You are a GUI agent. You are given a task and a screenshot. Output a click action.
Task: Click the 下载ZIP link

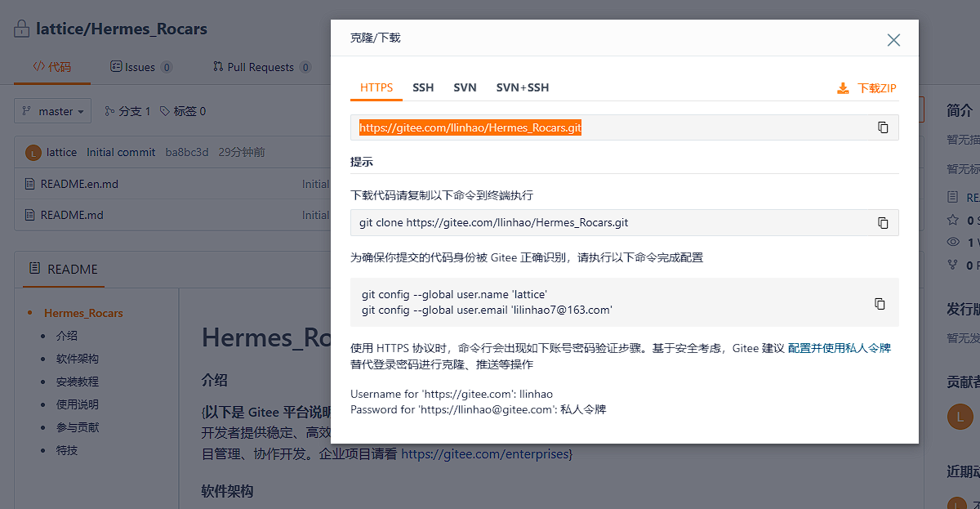(x=877, y=88)
